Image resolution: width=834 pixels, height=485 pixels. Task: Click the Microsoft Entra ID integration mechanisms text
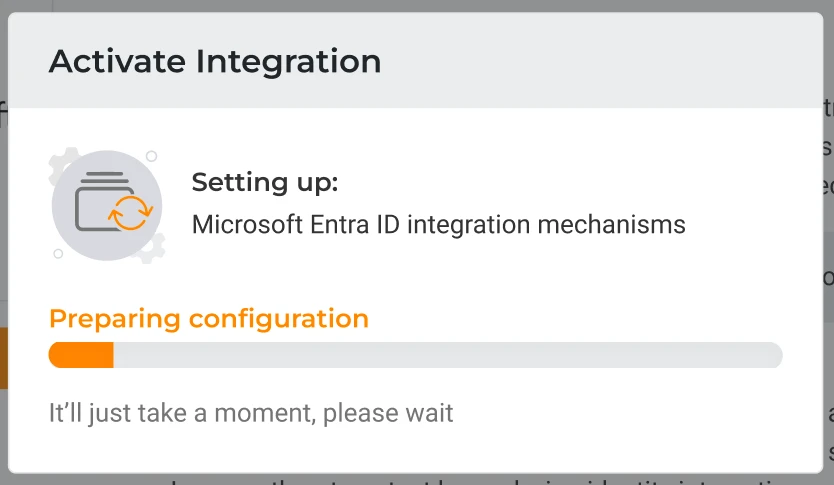(x=438, y=224)
